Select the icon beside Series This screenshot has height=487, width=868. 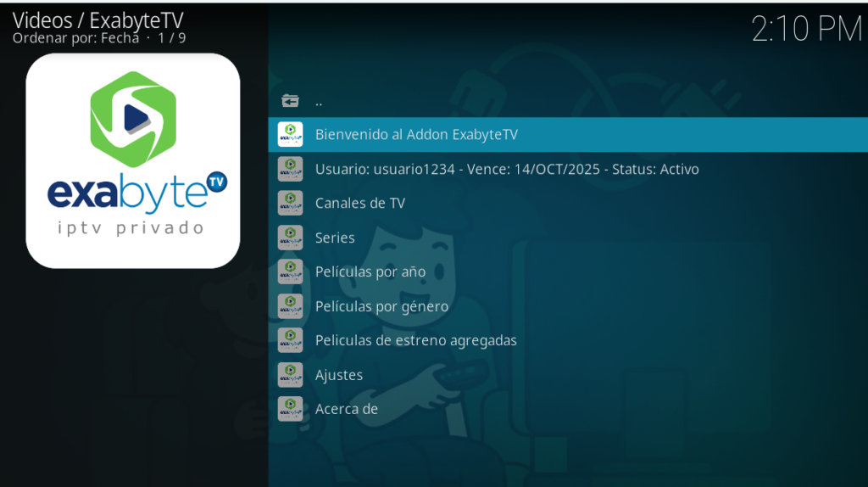coord(290,238)
